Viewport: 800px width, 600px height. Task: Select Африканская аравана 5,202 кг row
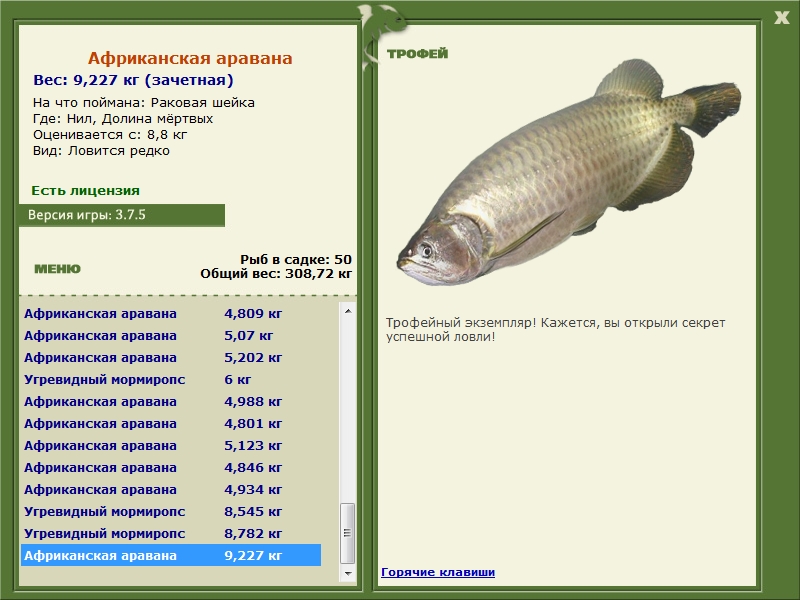(x=171, y=357)
